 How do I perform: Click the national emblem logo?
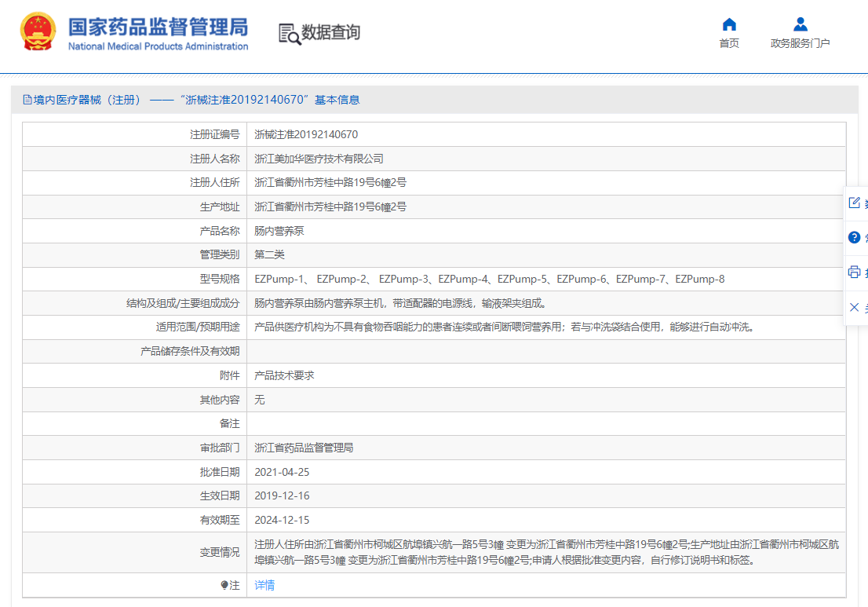click(x=38, y=31)
